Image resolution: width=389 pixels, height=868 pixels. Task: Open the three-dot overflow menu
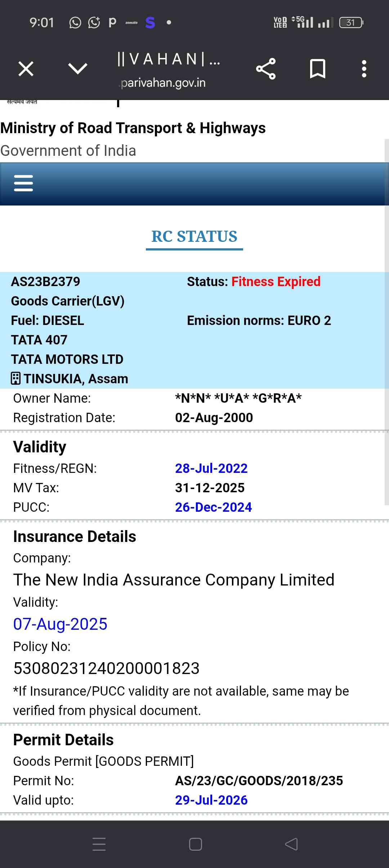tap(364, 69)
